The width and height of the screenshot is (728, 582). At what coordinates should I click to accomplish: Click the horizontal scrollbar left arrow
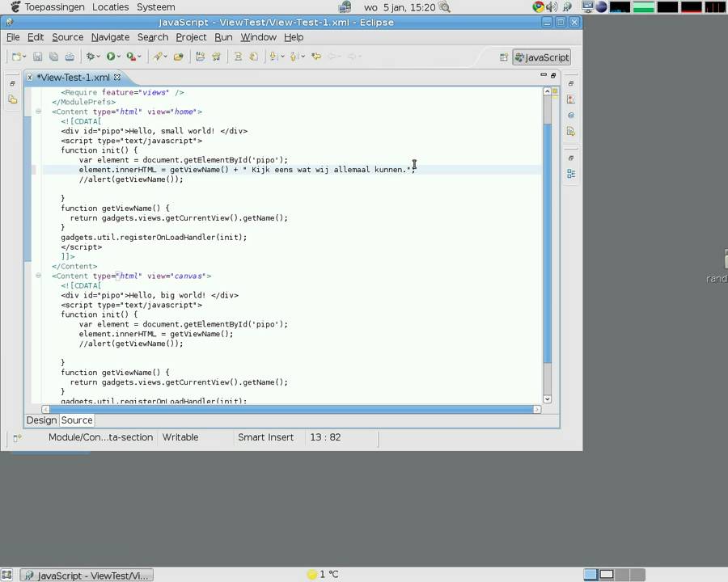pos(45,409)
